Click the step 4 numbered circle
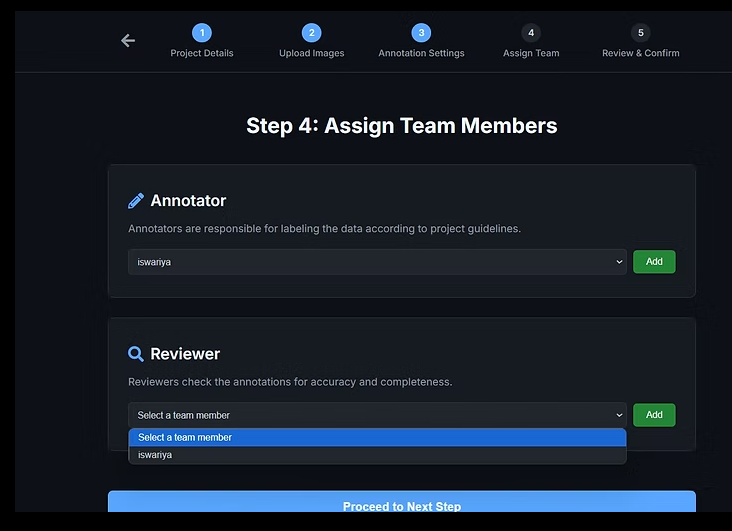The height and width of the screenshot is (531, 732). pos(531,33)
